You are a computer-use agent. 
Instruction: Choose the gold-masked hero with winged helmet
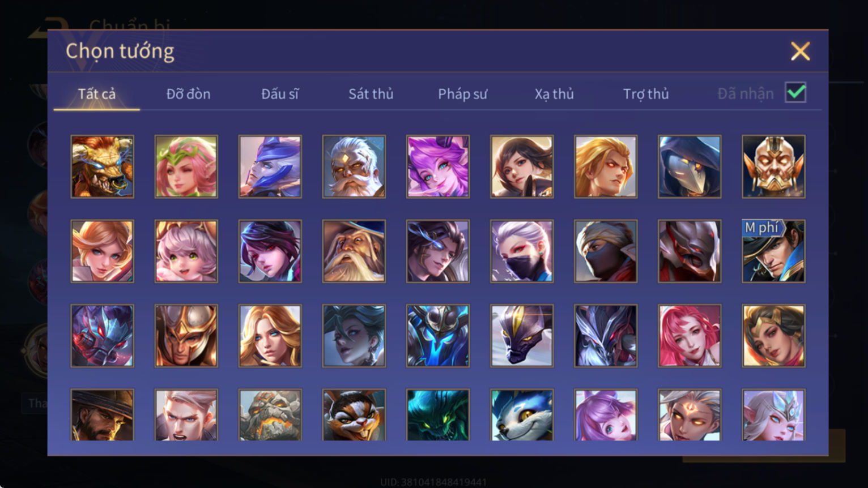[x=773, y=166]
